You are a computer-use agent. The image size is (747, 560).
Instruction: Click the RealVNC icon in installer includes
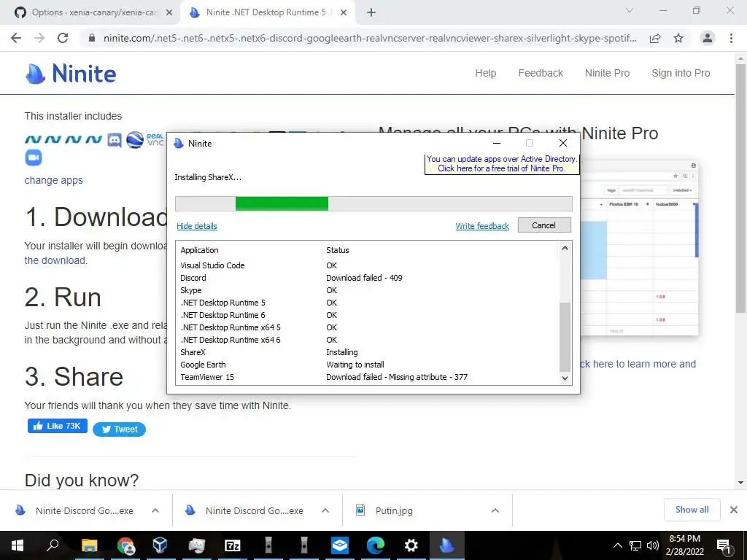click(x=155, y=140)
